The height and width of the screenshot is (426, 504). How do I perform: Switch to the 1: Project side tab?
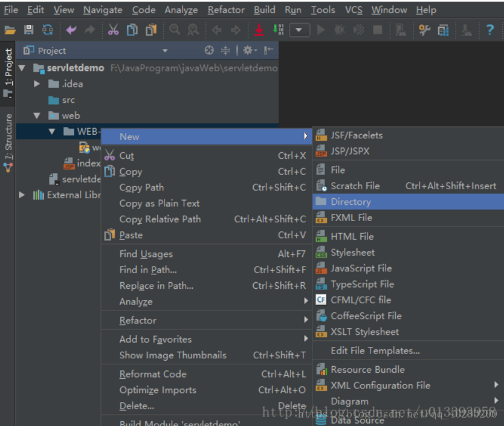[x=8, y=73]
